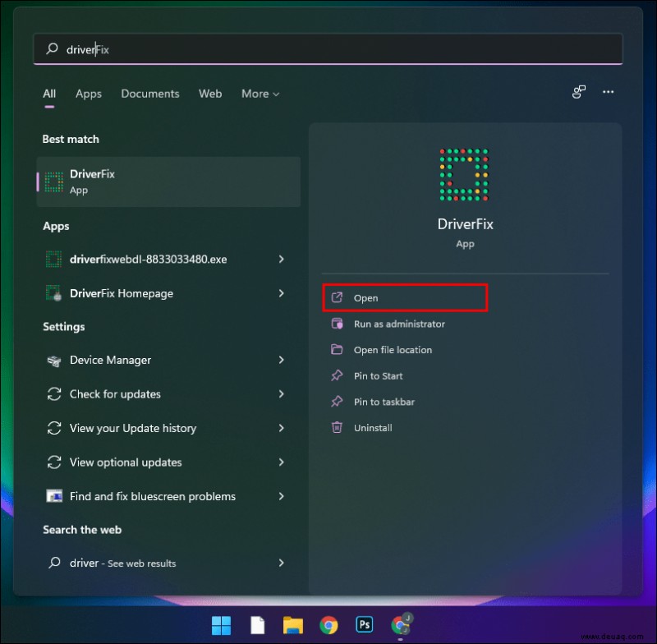
Task: Open the Windows Start button on the taskbar
Action: point(221,625)
